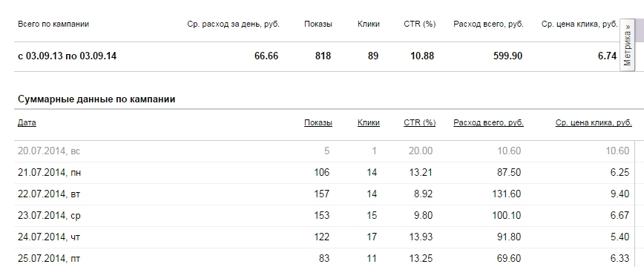Click the Всего по кампании label
The height and width of the screenshot is (267, 644).
point(53,24)
